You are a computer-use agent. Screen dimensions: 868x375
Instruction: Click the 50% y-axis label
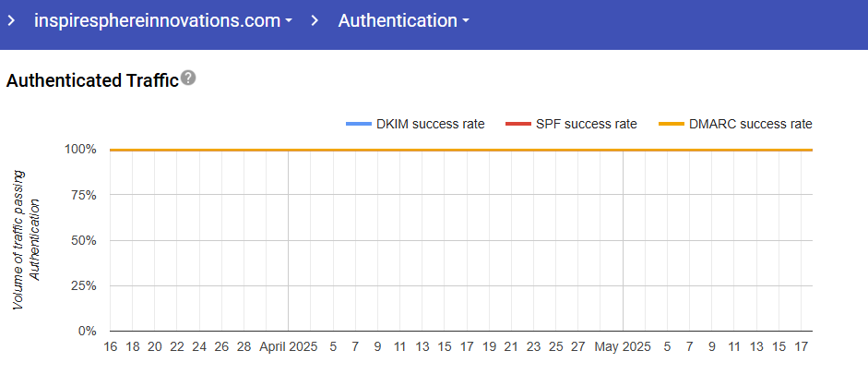(x=84, y=240)
